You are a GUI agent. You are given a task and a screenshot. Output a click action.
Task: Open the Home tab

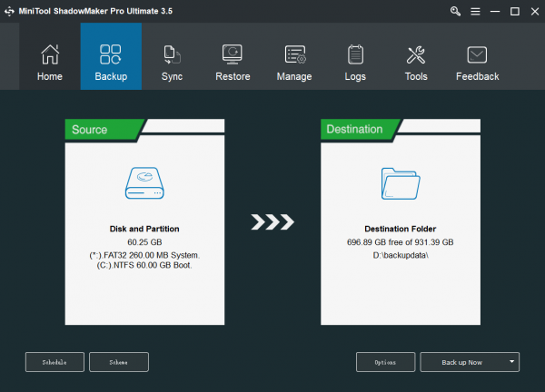[50, 56]
